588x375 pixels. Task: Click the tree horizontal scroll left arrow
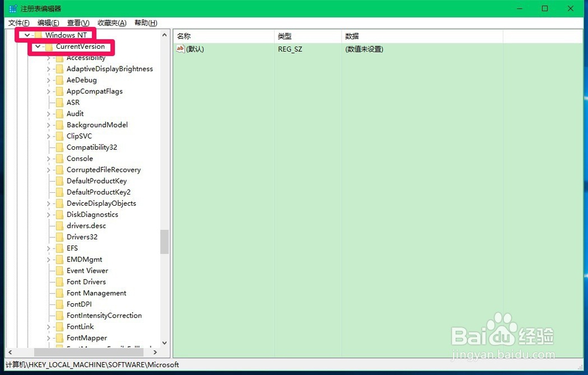pos(10,353)
